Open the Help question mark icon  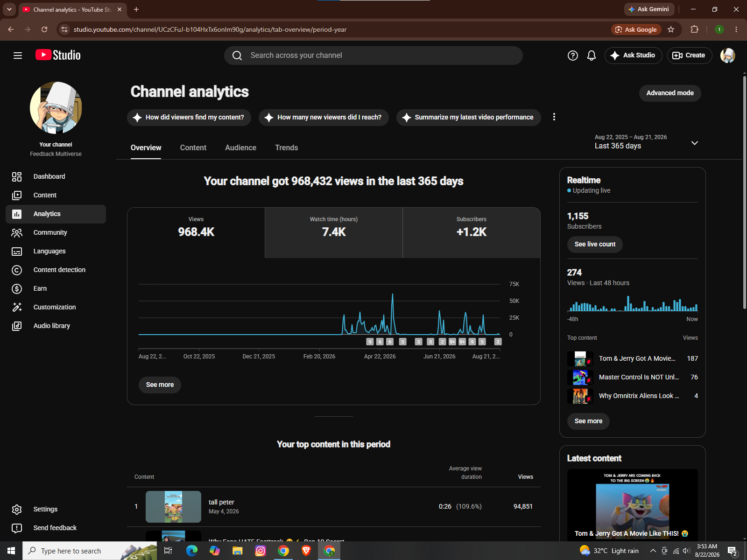coord(572,56)
